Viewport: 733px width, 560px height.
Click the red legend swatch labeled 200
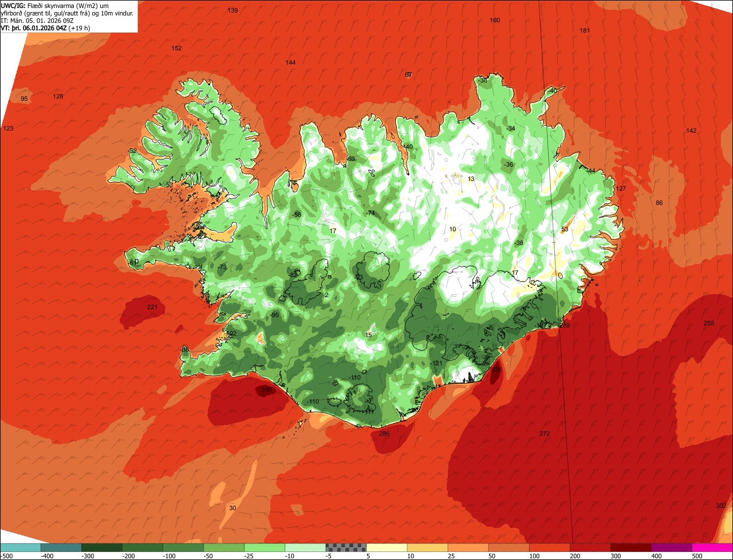point(589,547)
